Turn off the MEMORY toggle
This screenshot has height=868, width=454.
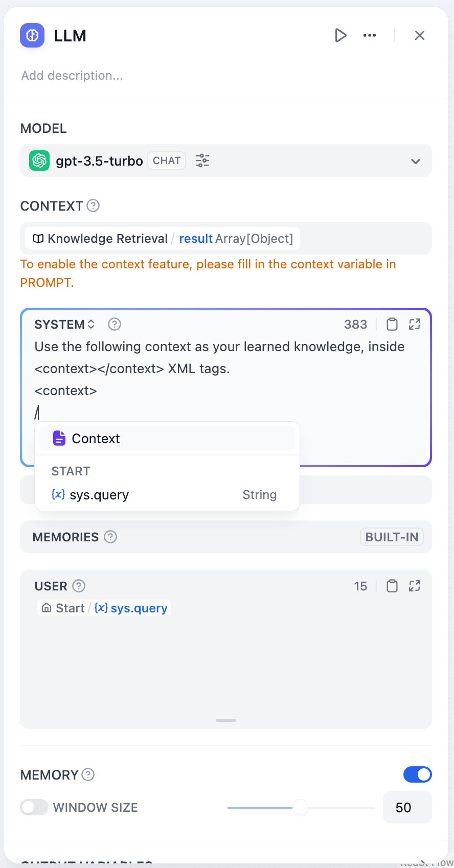pyautogui.click(x=417, y=774)
